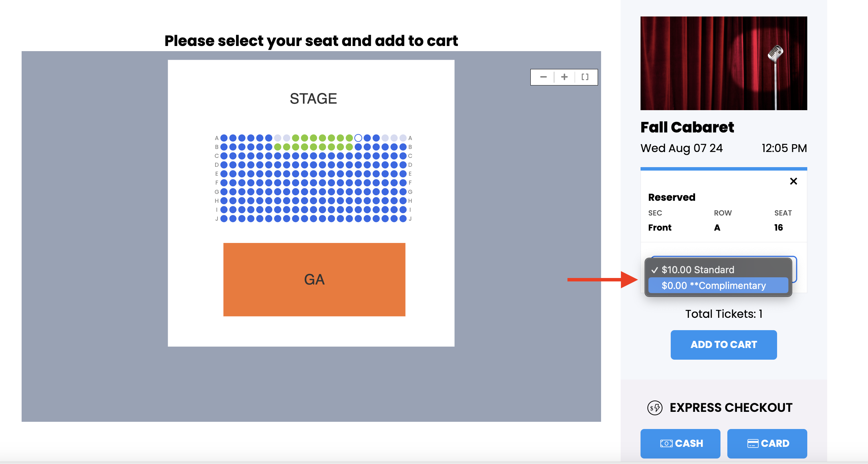Zoom in the seat map
The image size is (868, 464).
[564, 77]
